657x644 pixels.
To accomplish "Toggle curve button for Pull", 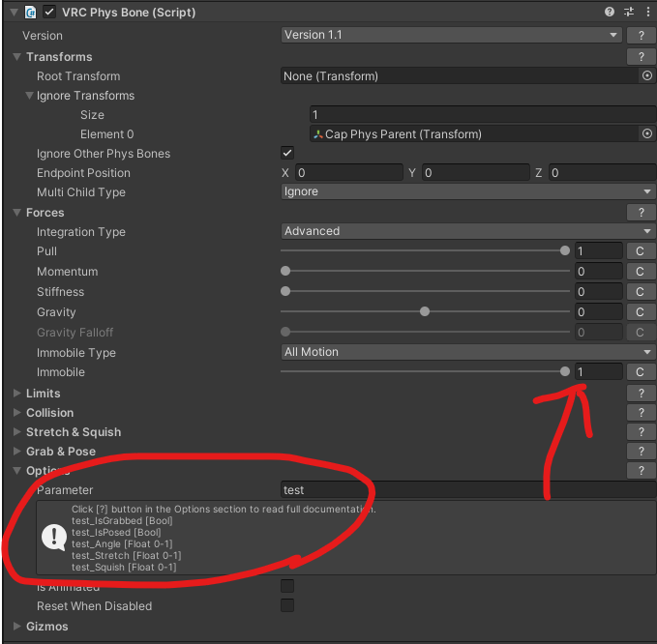I will (x=640, y=250).
